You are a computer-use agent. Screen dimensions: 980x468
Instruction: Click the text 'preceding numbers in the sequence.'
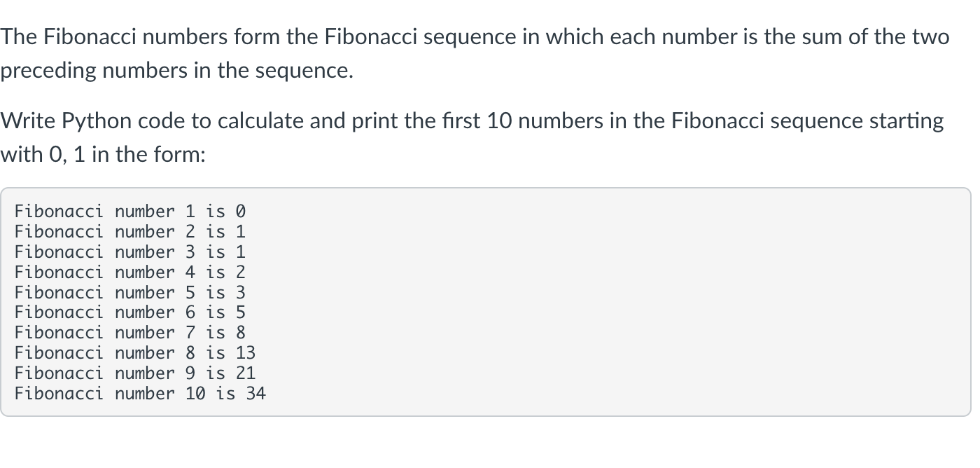click(x=176, y=71)
